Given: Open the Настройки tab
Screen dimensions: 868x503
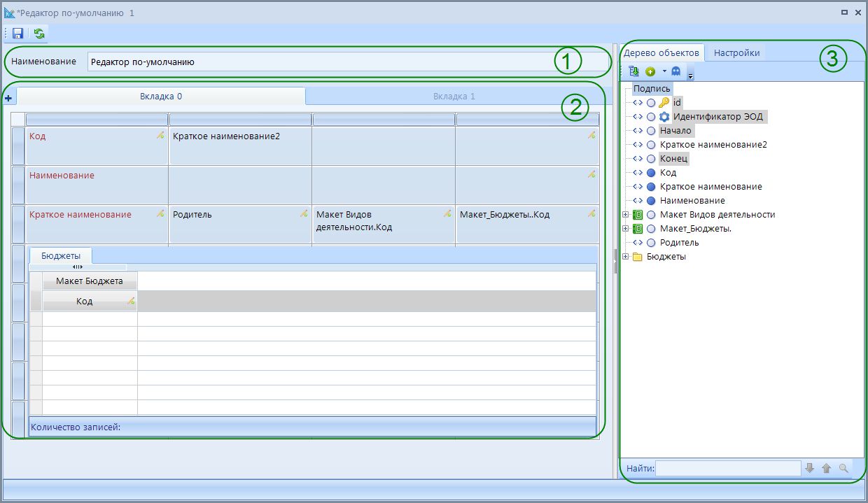Looking at the screenshot, I should click(736, 52).
